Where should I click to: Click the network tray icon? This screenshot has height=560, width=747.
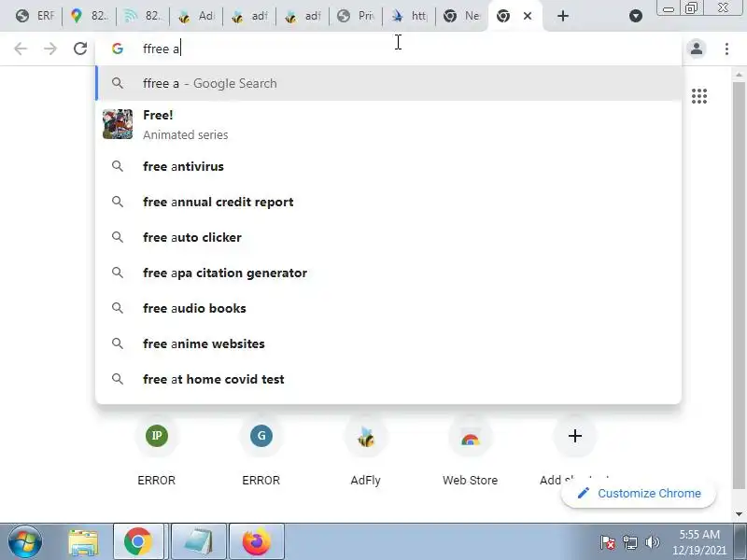(x=630, y=542)
